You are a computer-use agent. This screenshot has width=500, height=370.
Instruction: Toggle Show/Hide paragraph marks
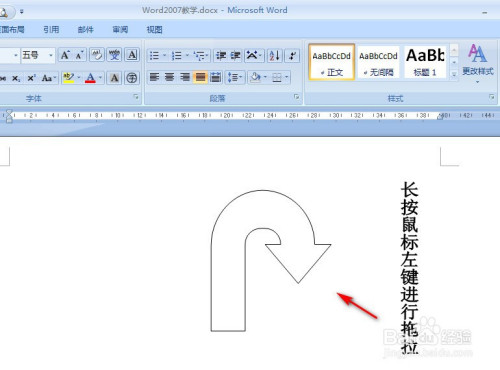click(x=292, y=56)
